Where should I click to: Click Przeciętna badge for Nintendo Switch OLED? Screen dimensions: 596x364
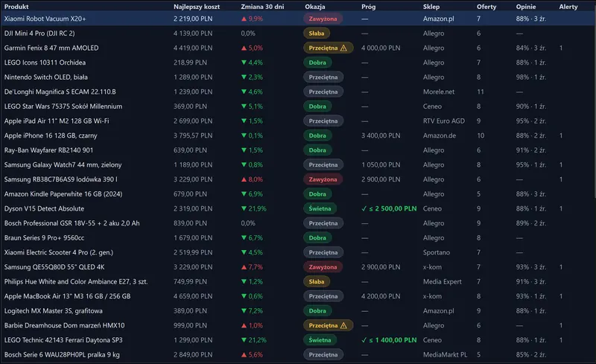[x=323, y=77]
